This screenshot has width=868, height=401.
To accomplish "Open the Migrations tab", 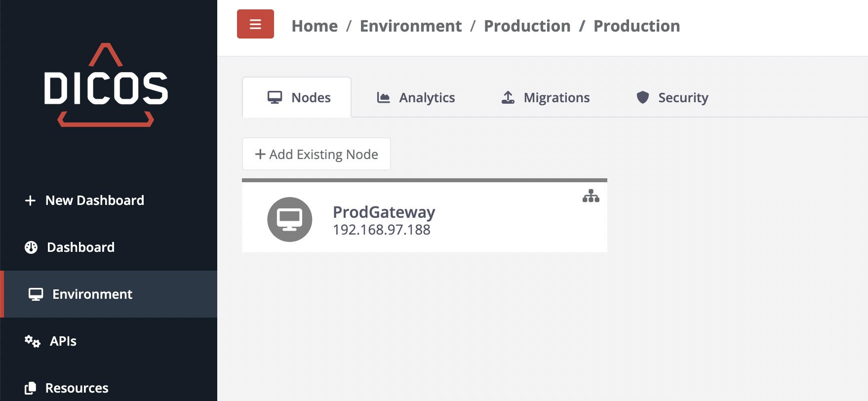I will point(546,97).
